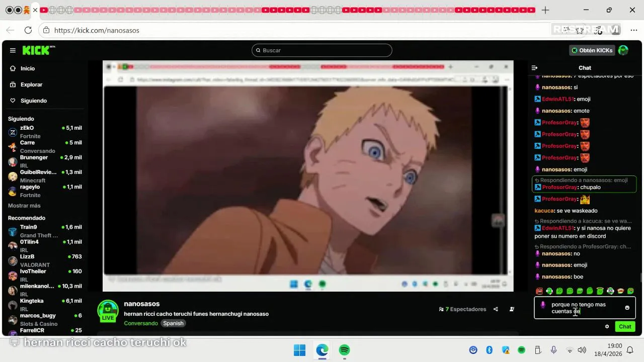Open the notifications bell in the taskbar
The image size is (644, 362).
point(630,350)
